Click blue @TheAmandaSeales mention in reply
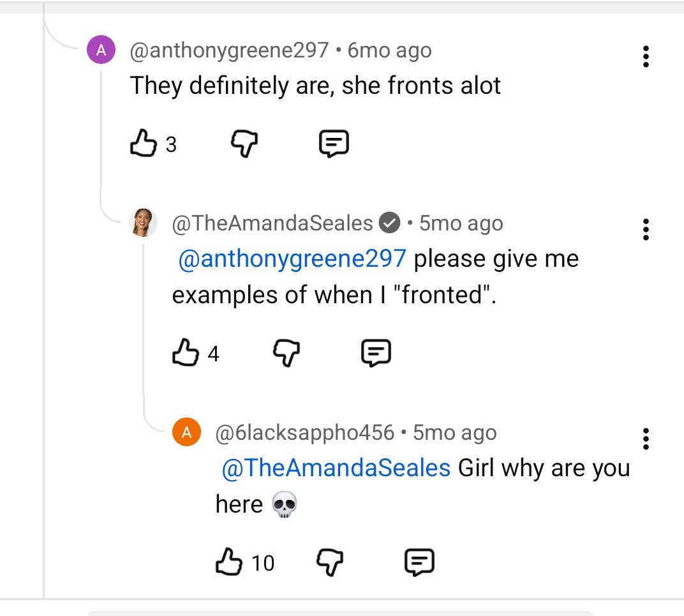684x616 pixels. click(x=336, y=468)
